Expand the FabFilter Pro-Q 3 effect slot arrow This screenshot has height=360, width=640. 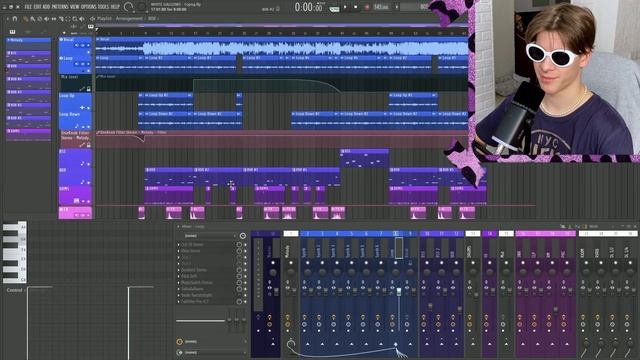(178, 302)
